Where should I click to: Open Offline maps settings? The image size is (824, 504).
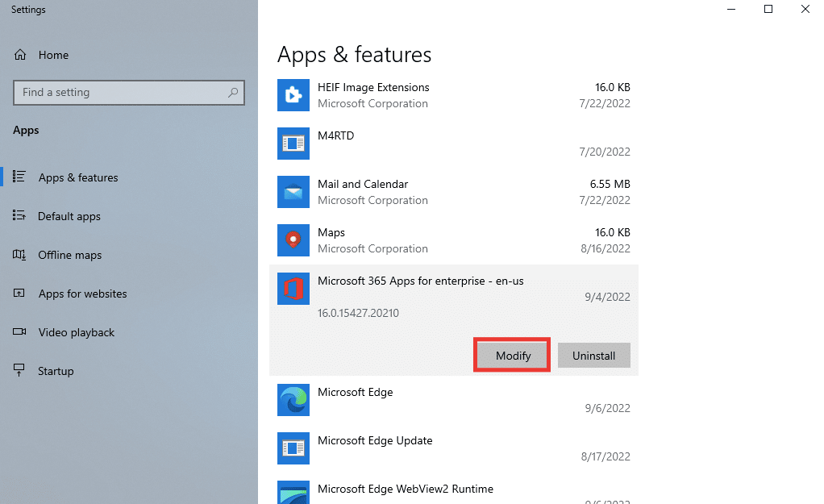[70, 255]
